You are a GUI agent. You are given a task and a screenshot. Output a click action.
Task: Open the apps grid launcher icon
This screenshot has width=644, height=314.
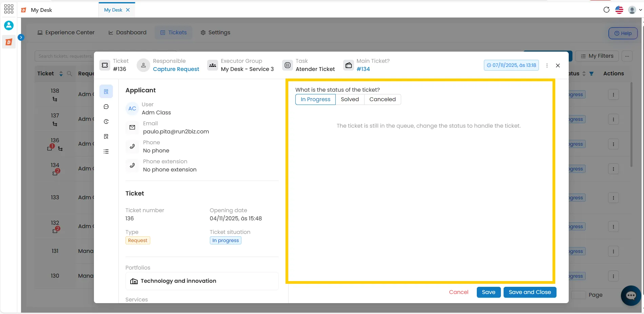click(9, 9)
